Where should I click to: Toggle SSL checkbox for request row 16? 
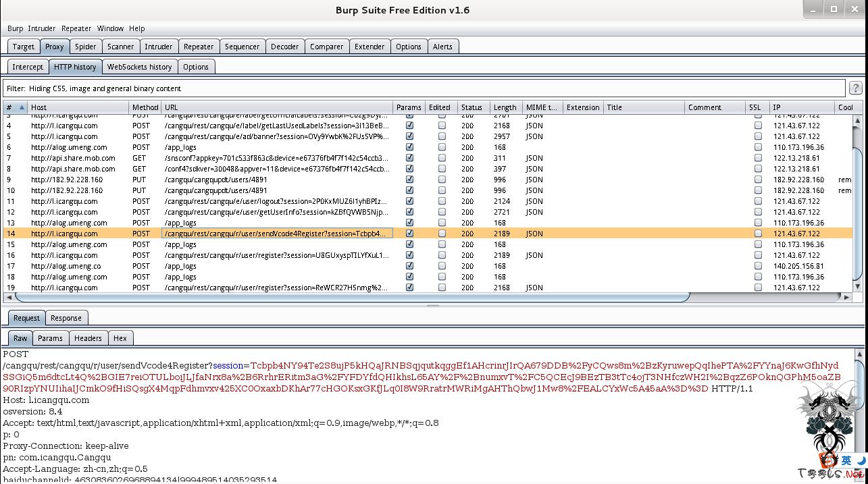coord(758,255)
